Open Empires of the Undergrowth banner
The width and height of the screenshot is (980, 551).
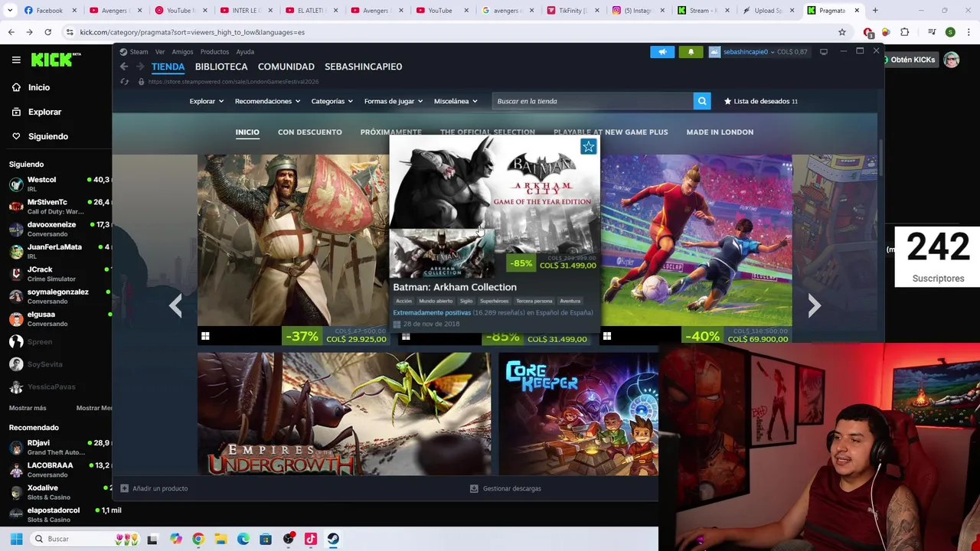click(x=344, y=414)
